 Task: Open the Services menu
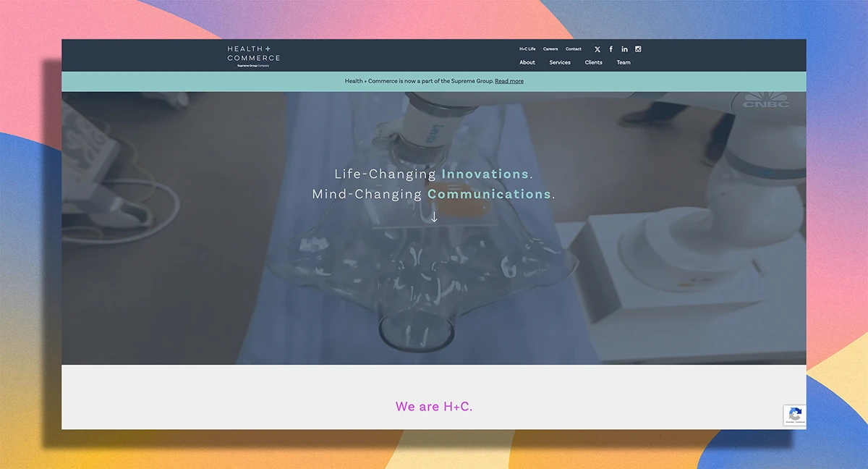pyautogui.click(x=560, y=62)
